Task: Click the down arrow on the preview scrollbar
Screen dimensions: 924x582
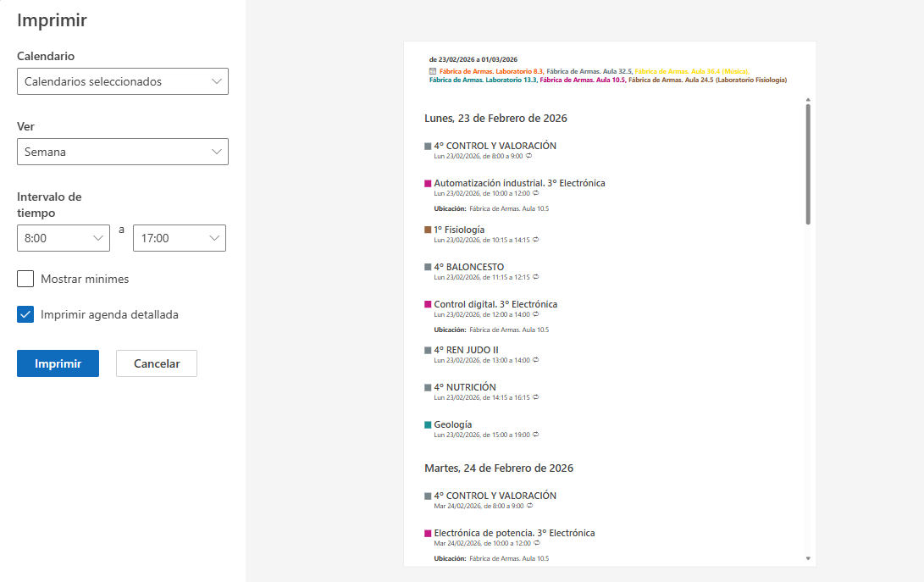Action: click(x=808, y=559)
